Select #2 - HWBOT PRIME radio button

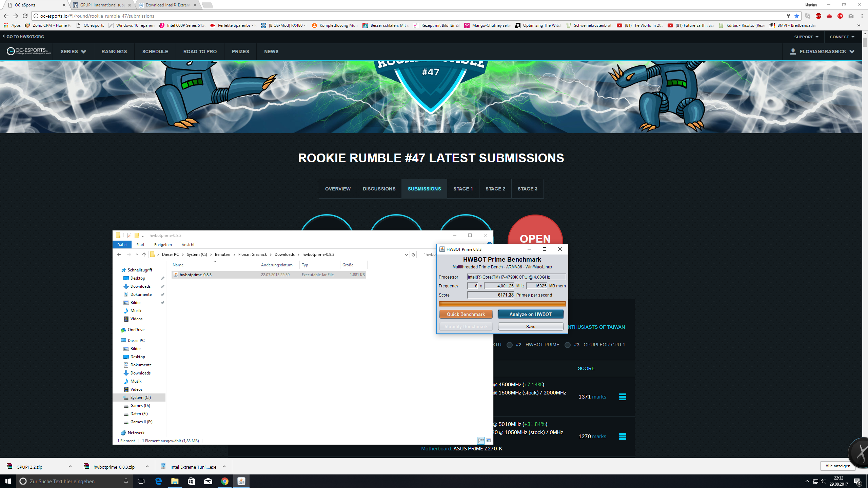509,345
